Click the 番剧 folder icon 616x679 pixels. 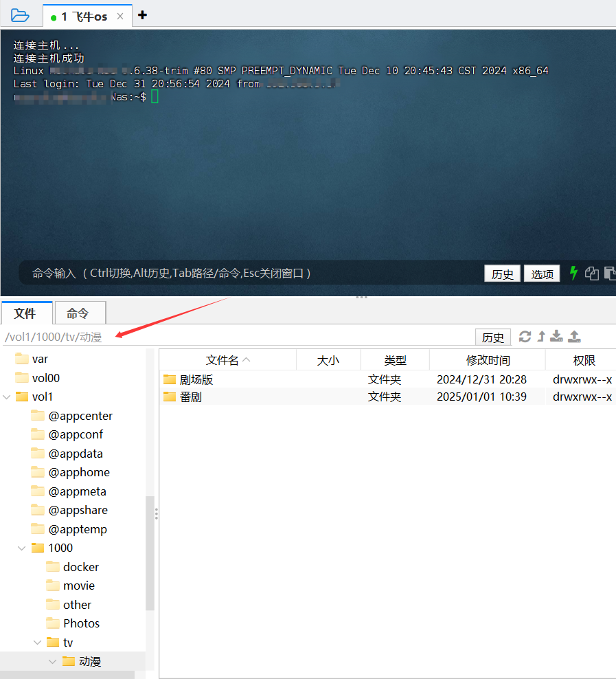click(x=170, y=397)
